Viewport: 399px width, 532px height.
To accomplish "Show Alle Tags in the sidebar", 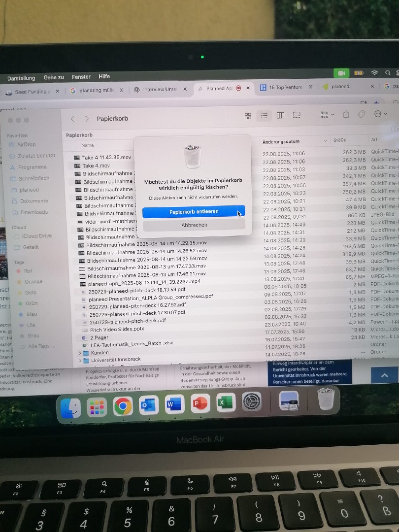I will [x=37, y=346].
